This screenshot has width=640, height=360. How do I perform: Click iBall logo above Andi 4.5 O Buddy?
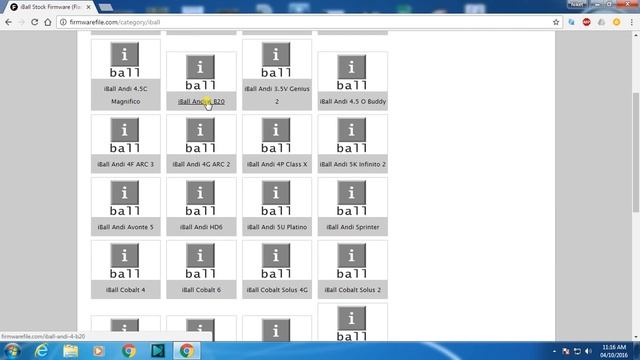[x=352, y=72]
